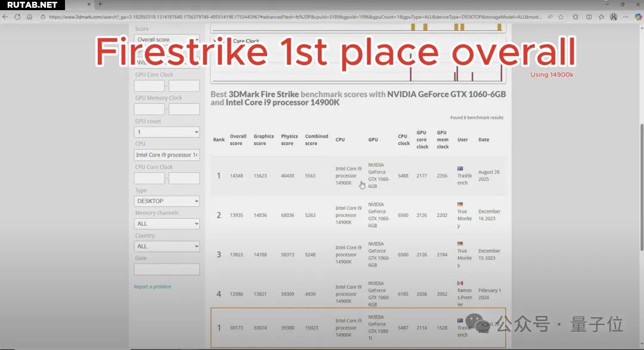Screen dimensions: 644x350
Task: Open the favorites list icon
Action: [601, 17]
